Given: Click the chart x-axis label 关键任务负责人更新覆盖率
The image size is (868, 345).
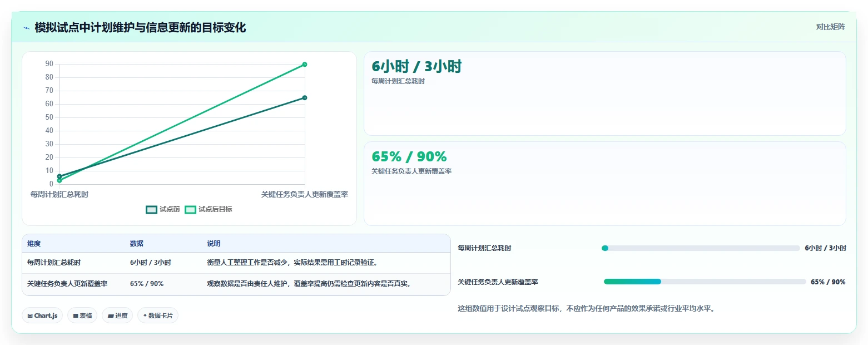Looking at the screenshot, I should tap(305, 194).
